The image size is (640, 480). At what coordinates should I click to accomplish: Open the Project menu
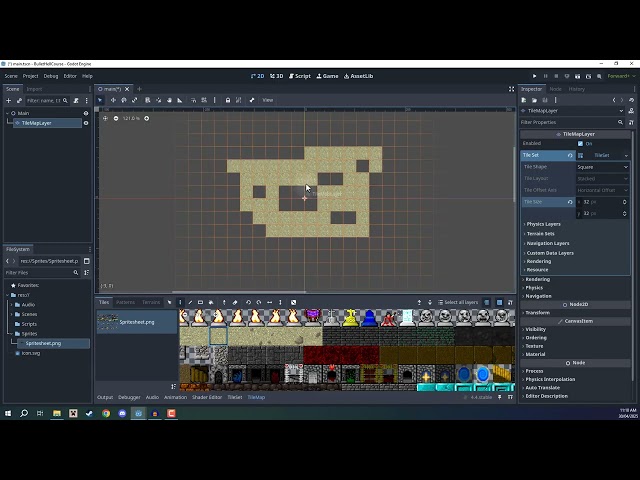(x=31, y=76)
